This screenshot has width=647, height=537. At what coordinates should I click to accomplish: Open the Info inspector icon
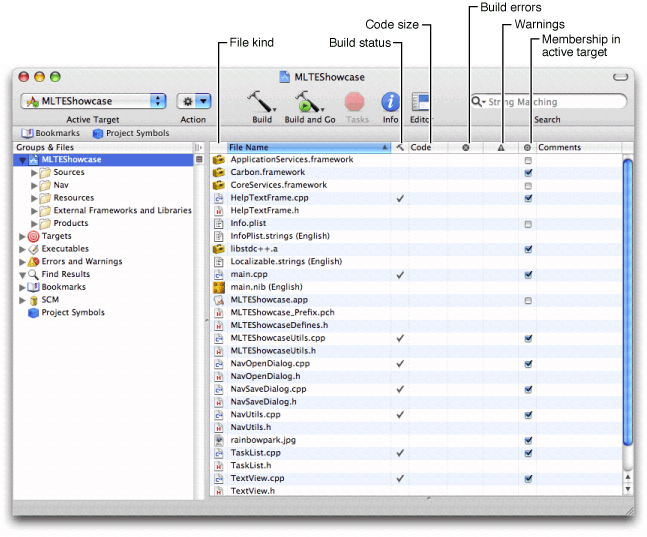pyautogui.click(x=390, y=101)
